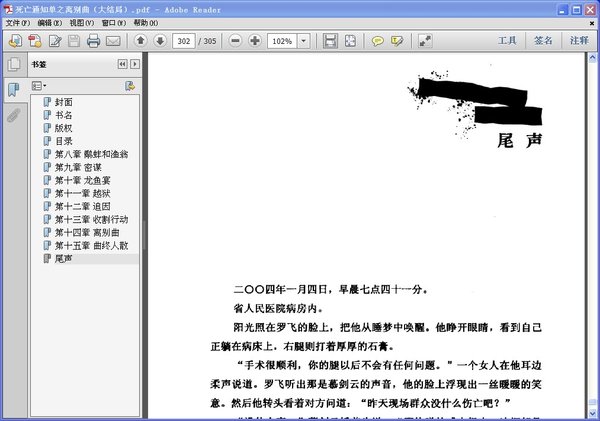Jump to the 第八章 bookmark
The image size is (600, 421).
click(x=91, y=154)
